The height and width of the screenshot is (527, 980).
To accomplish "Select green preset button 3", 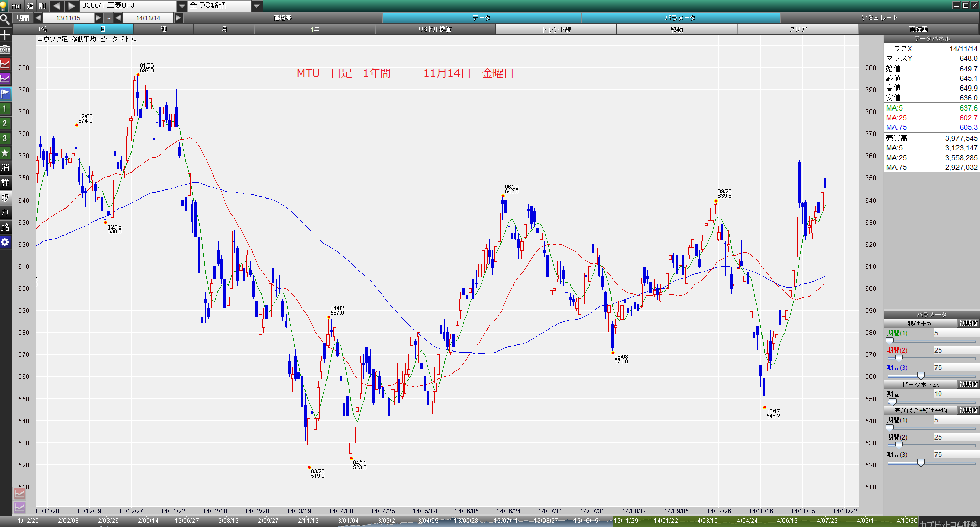I will [5, 138].
